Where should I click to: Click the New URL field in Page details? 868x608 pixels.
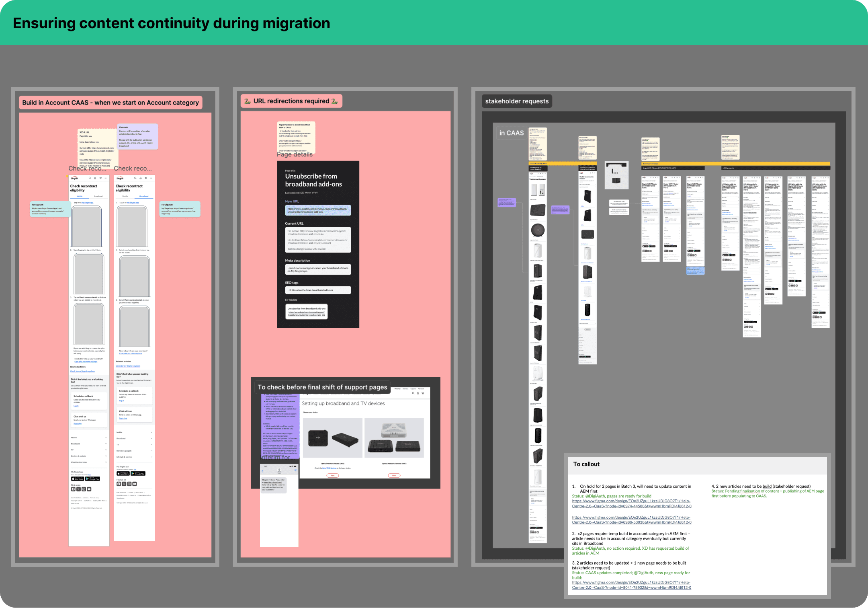pos(318,210)
